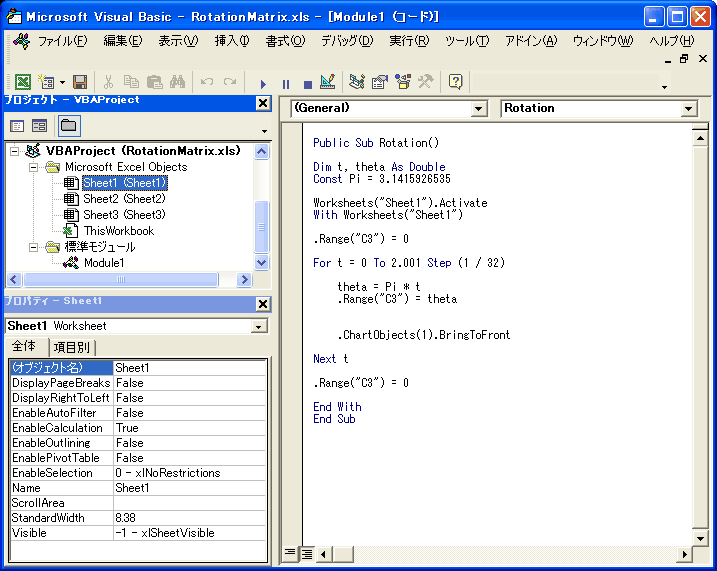717x571 pixels.
Task: Click the View Microsoft Excel toolbar icon
Action: 23,82
